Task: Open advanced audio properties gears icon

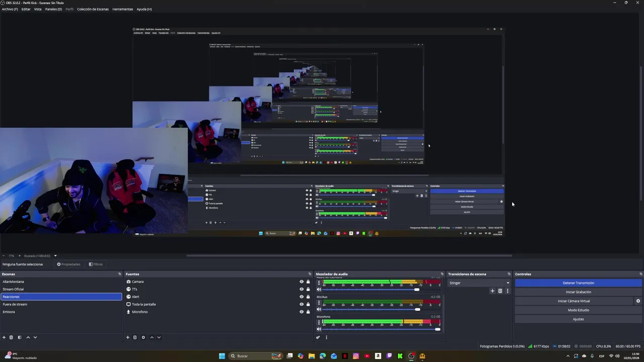Action: click(x=318, y=337)
